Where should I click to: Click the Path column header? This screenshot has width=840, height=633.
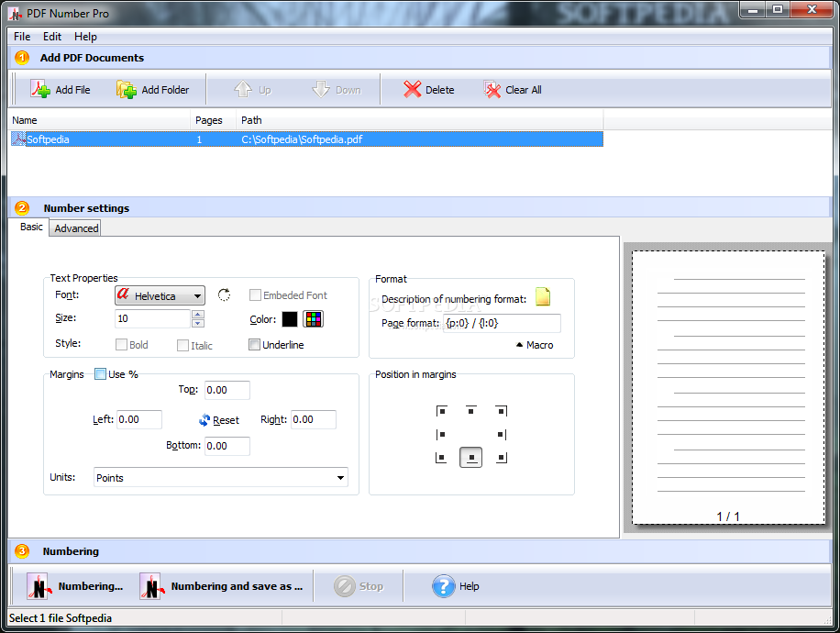(x=419, y=120)
